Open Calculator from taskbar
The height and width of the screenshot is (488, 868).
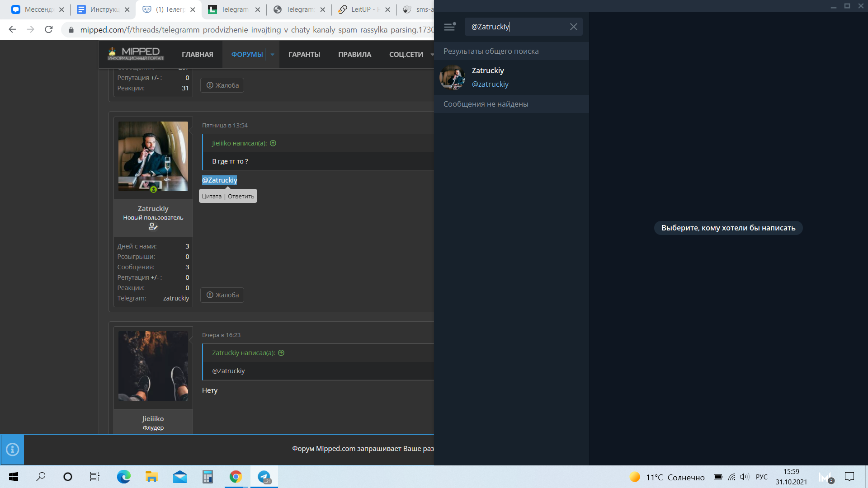pos(208,477)
